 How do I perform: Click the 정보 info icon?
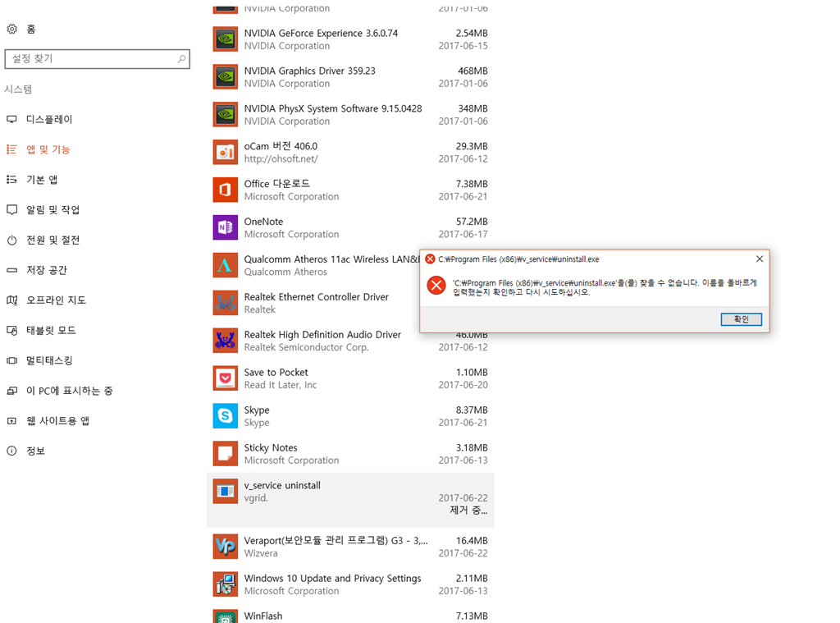pos(11,451)
